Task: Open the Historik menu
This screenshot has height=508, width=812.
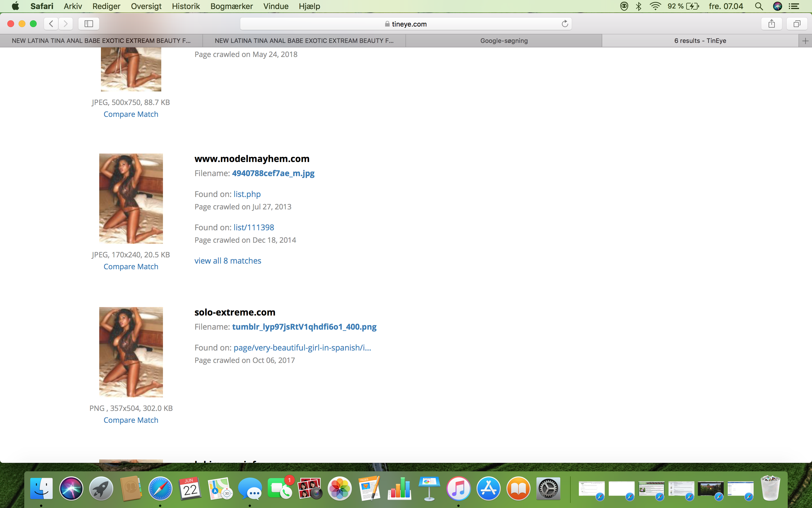Action: click(x=186, y=6)
